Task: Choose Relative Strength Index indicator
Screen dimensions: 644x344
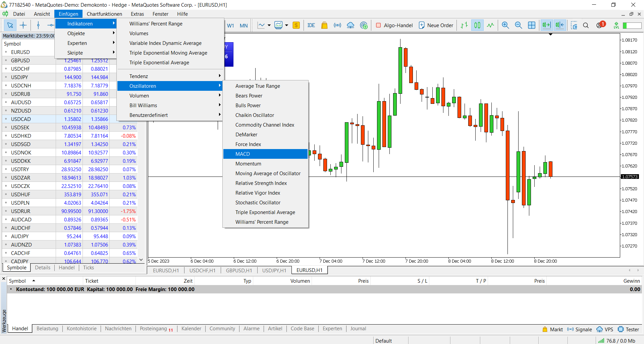Action: click(265, 183)
